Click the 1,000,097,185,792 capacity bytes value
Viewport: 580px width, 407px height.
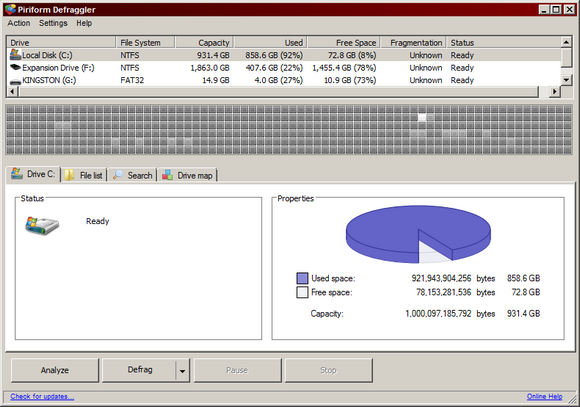(x=438, y=314)
